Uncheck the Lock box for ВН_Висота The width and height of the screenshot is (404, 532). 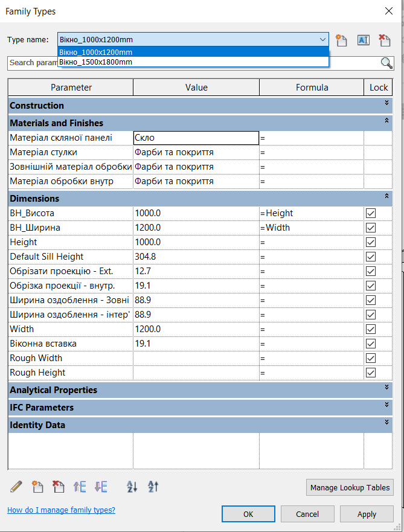coord(371,213)
